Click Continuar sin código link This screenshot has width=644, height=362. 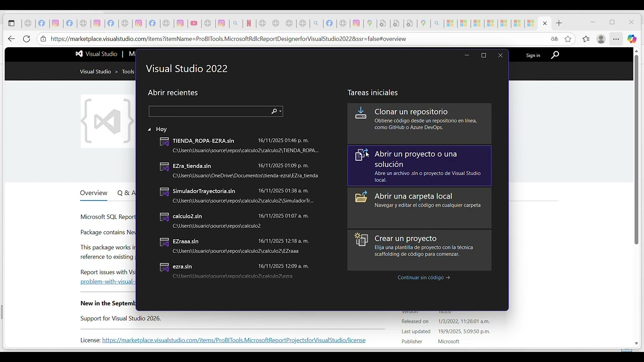point(424,278)
